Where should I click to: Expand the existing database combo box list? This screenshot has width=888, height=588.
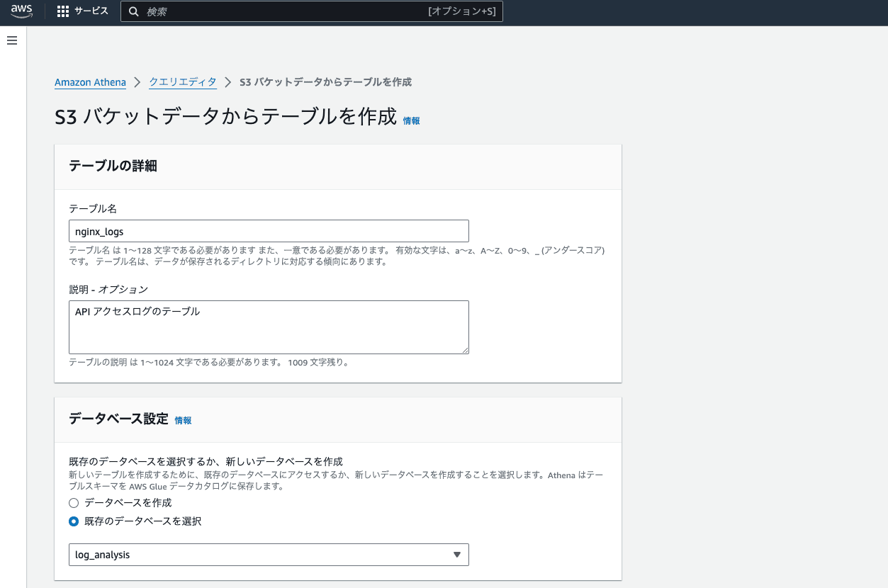coord(269,555)
